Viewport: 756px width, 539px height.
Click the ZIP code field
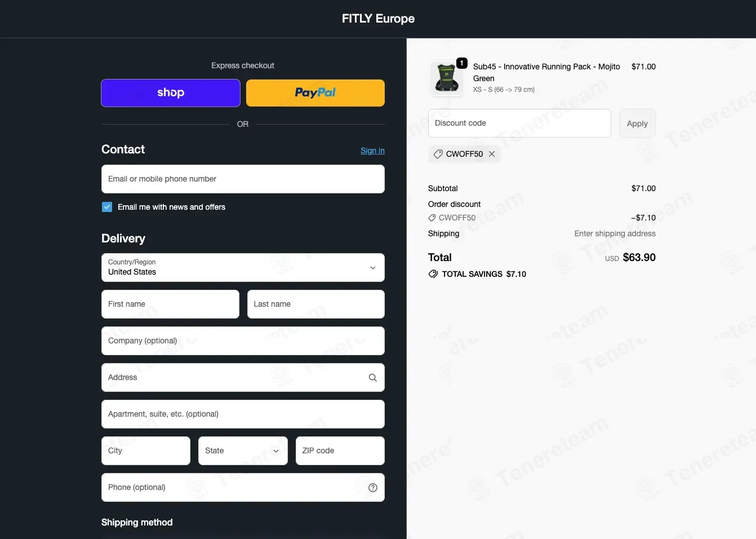pyautogui.click(x=340, y=450)
